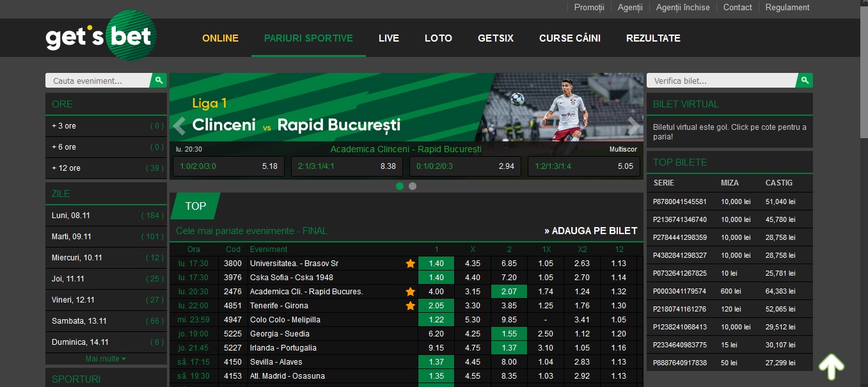Pick multiscor 0:1/0:2/0:3 odd 2.94
868x387 pixels.
[x=465, y=166]
